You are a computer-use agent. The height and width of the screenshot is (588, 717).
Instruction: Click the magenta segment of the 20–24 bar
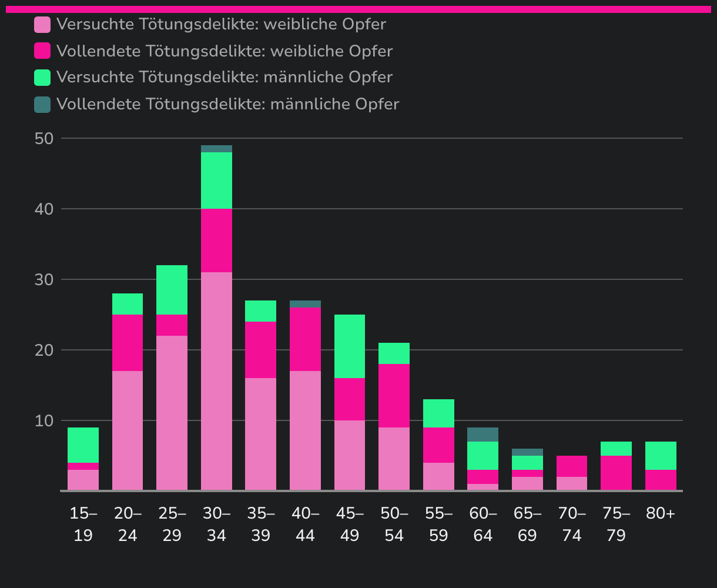tap(128, 343)
